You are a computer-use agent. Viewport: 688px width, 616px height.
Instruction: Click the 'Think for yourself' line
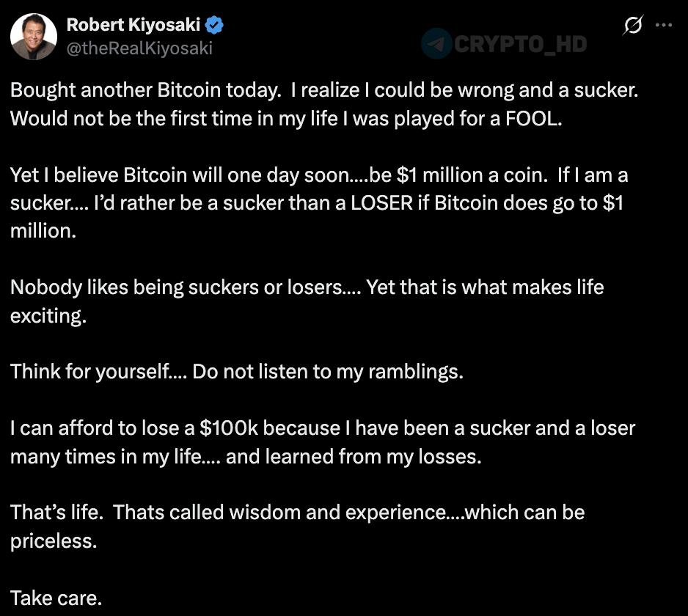pos(237,372)
